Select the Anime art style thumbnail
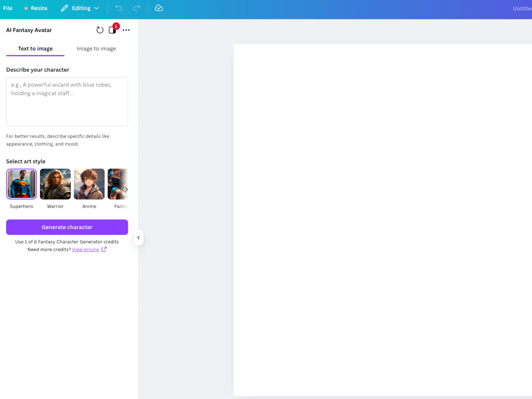 point(89,184)
